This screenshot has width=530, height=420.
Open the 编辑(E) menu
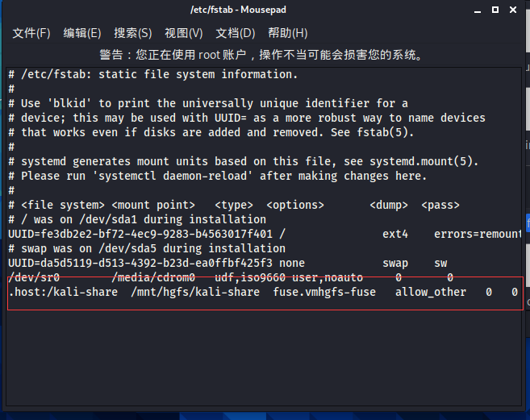(x=82, y=33)
